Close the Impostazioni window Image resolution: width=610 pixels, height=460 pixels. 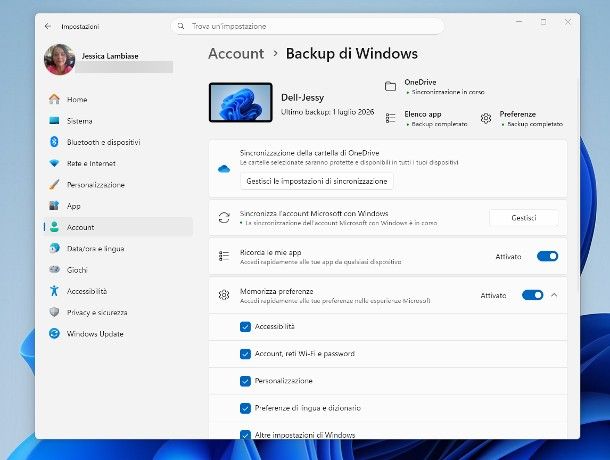click(x=568, y=22)
